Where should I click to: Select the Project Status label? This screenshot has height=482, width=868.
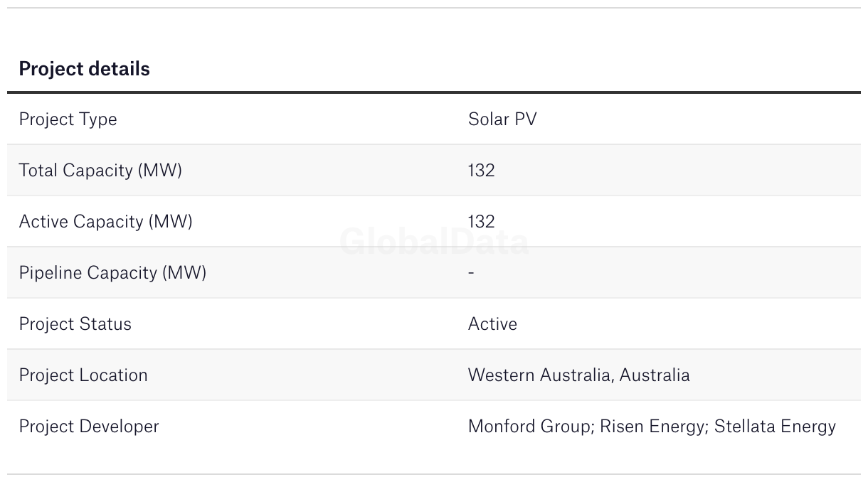coord(75,323)
